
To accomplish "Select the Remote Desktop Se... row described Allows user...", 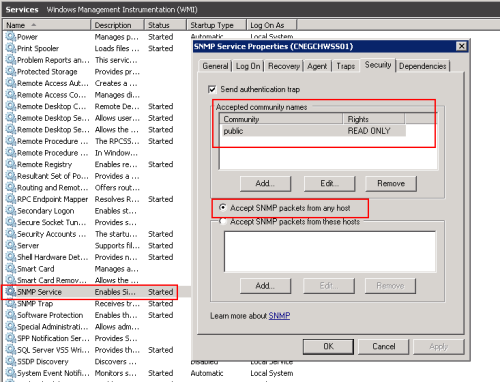I will point(97,118).
